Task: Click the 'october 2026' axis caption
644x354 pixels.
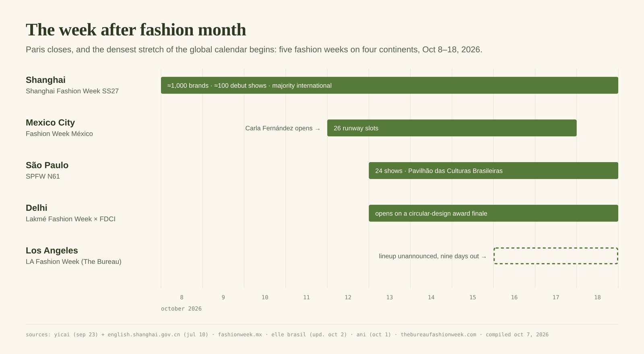Action: pos(181,309)
